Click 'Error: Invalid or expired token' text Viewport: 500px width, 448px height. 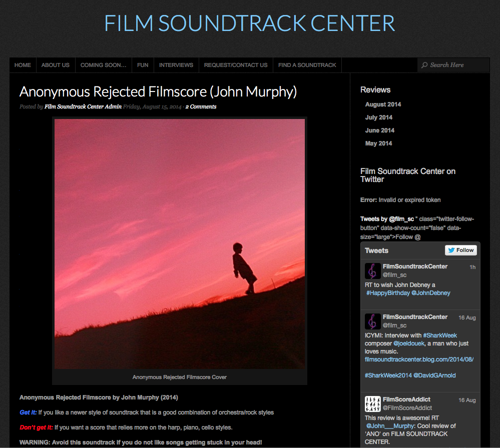[400, 200]
